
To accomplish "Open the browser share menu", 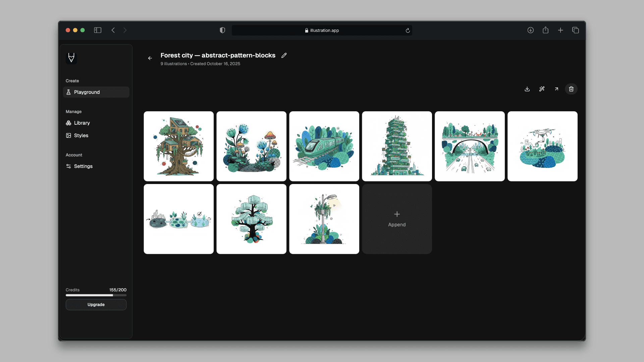I will pos(545,30).
